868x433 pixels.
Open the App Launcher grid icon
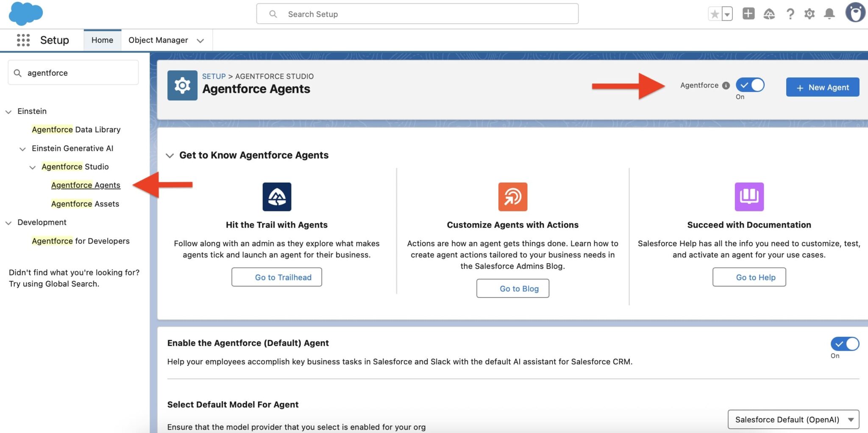pos(23,40)
